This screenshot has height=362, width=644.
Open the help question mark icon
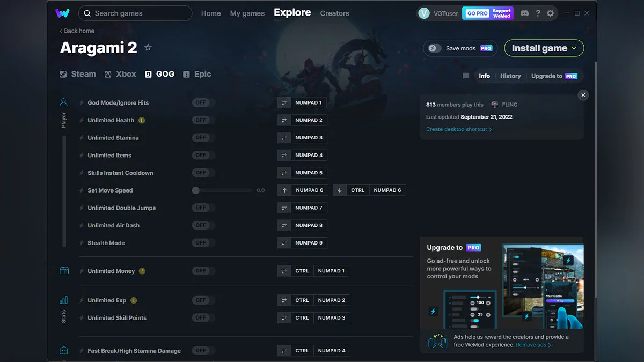pyautogui.click(x=538, y=13)
